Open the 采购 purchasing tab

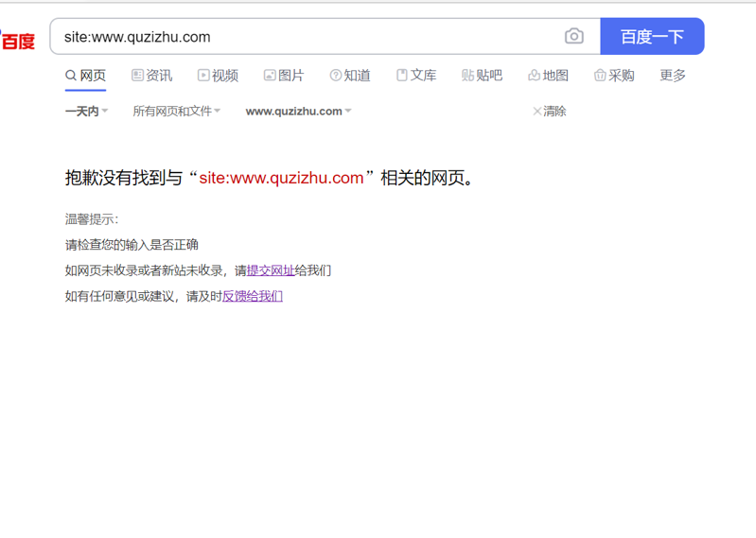point(614,76)
